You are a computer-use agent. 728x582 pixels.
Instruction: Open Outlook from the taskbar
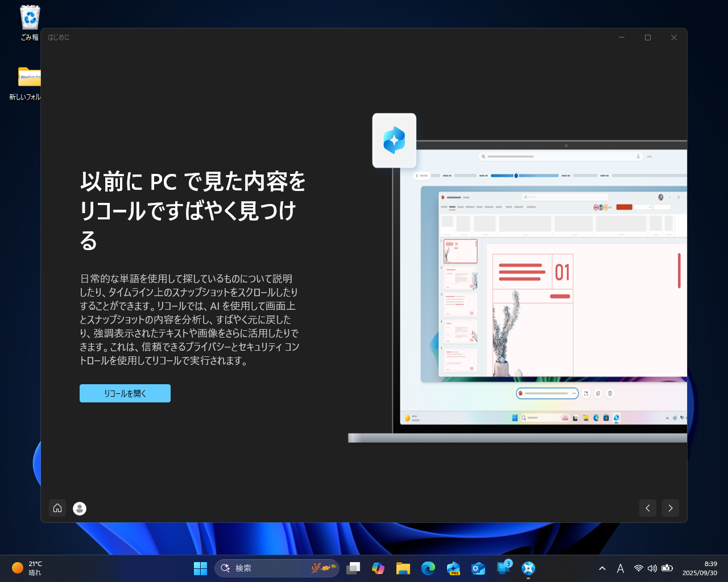pyautogui.click(x=478, y=568)
